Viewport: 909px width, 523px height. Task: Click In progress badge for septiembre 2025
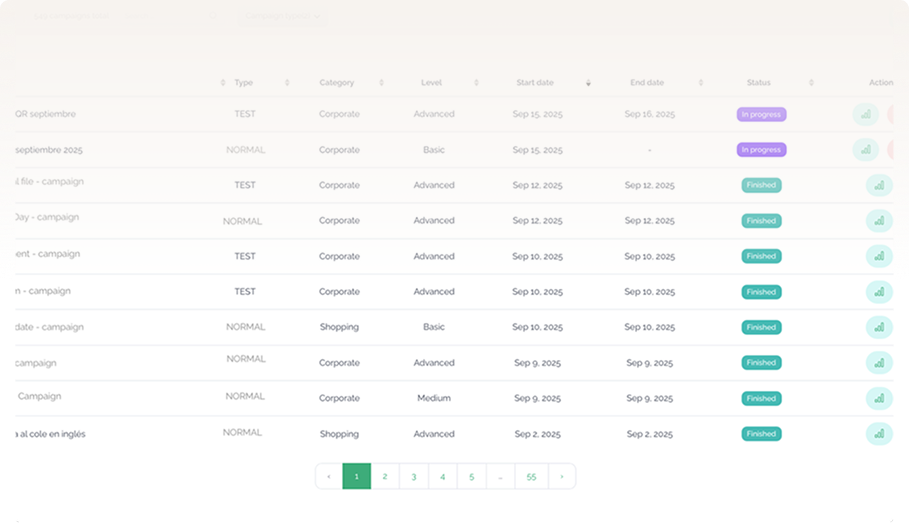tap(761, 150)
